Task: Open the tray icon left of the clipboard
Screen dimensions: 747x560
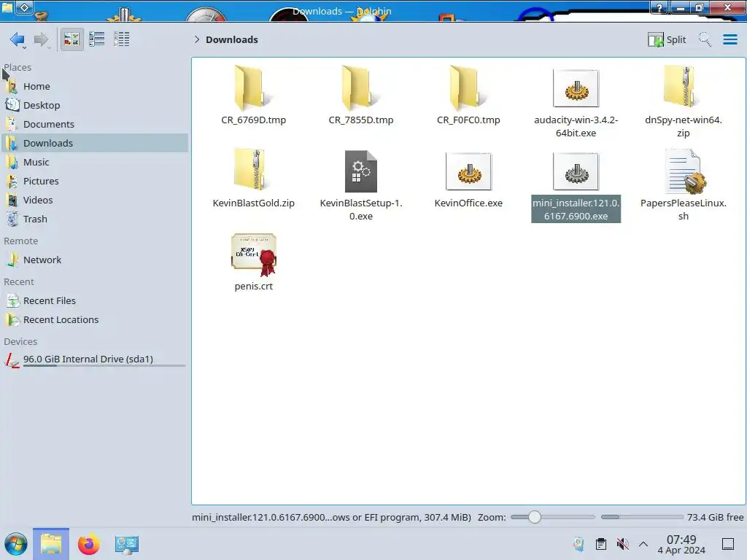Action: (578, 544)
